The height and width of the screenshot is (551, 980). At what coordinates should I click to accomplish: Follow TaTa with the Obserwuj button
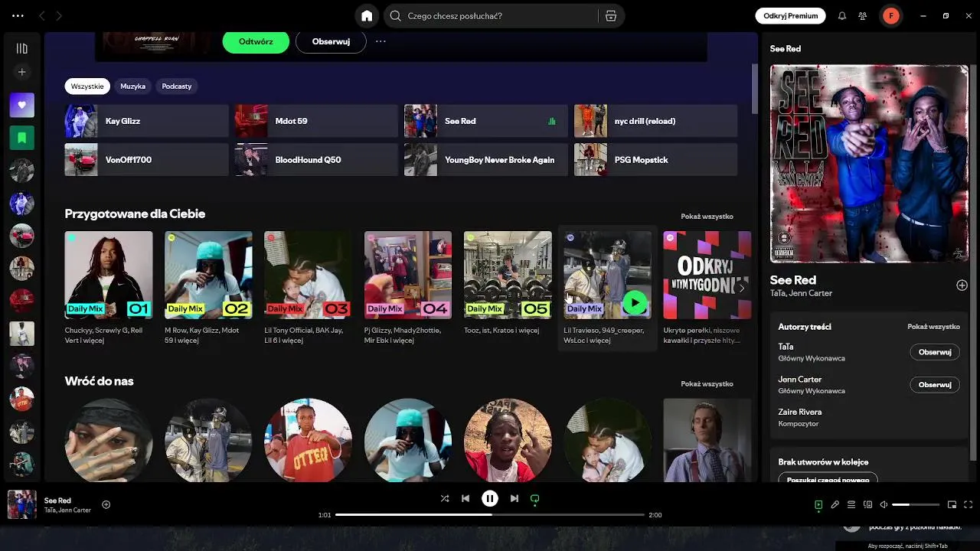[935, 352]
